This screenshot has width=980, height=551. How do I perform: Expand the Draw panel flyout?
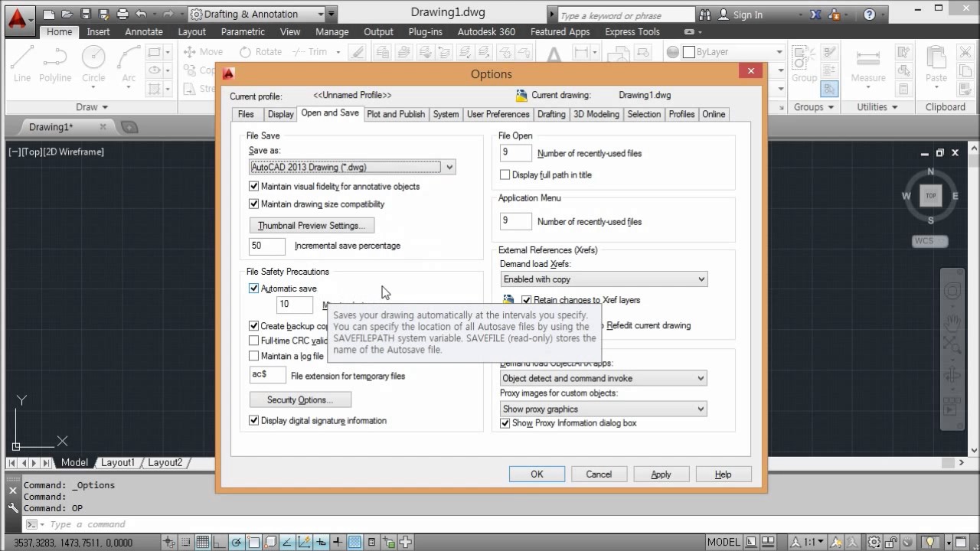click(93, 107)
